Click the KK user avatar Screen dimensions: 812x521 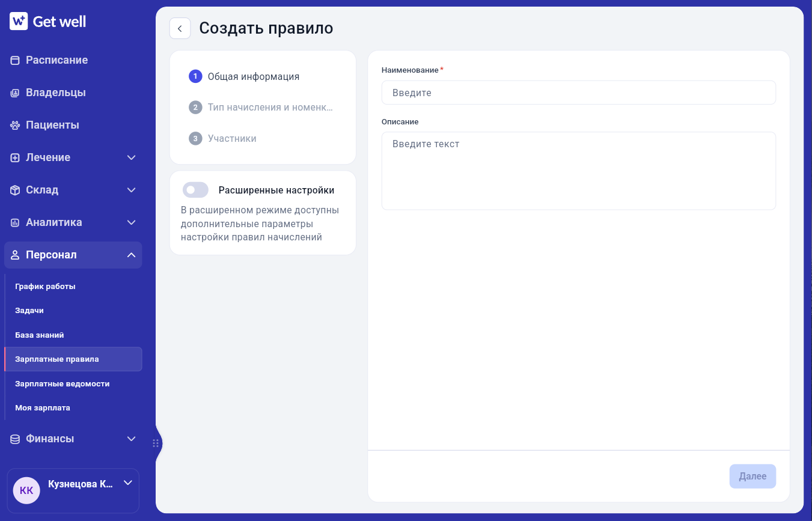26,490
